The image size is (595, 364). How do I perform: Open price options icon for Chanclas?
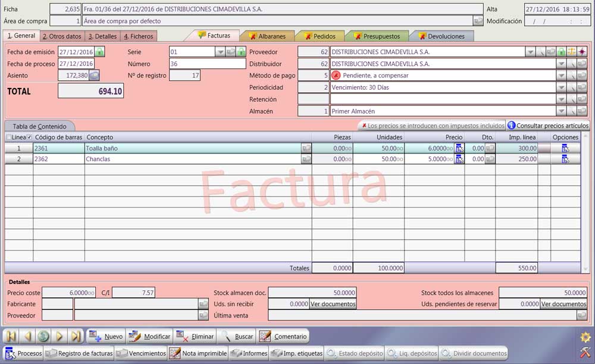click(x=459, y=159)
